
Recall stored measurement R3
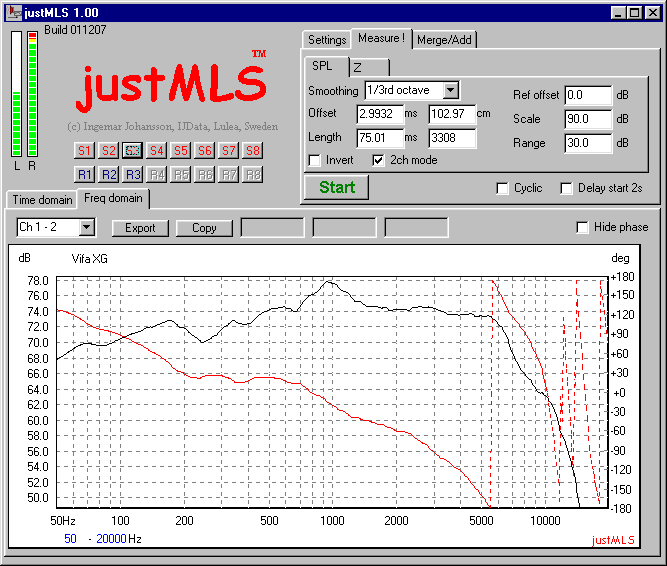pyautogui.click(x=132, y=174)
